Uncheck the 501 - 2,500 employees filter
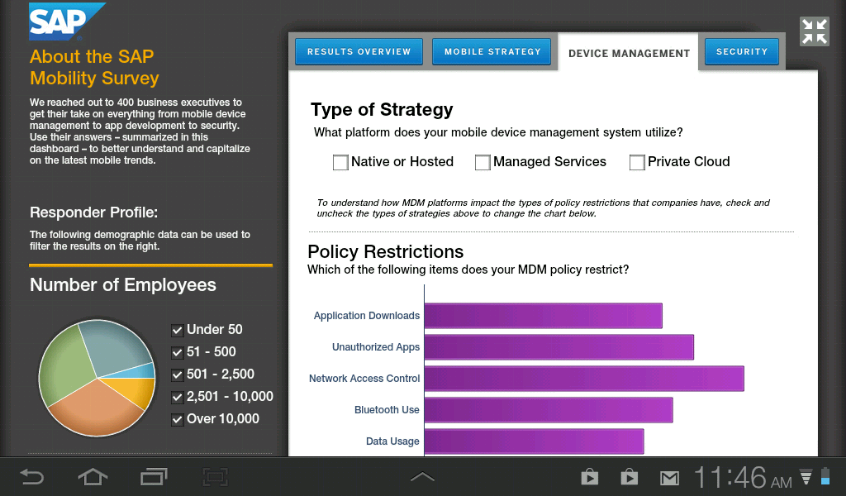The image size is (846, 496). (x=177, y=375)
